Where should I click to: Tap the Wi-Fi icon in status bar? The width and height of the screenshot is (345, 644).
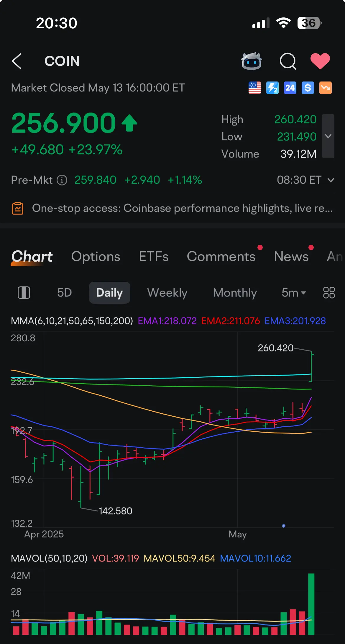(x=283, y=23)
